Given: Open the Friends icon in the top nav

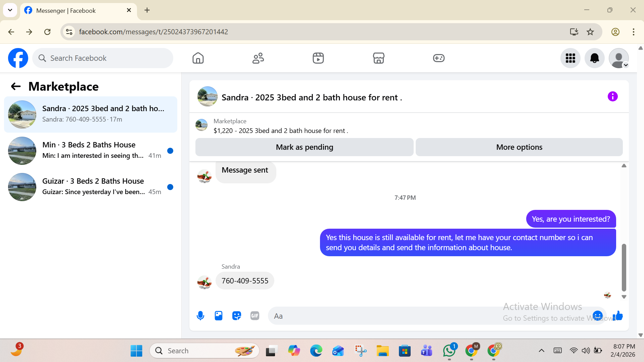Looking at the screenshot, I should (x=258, y=58).
